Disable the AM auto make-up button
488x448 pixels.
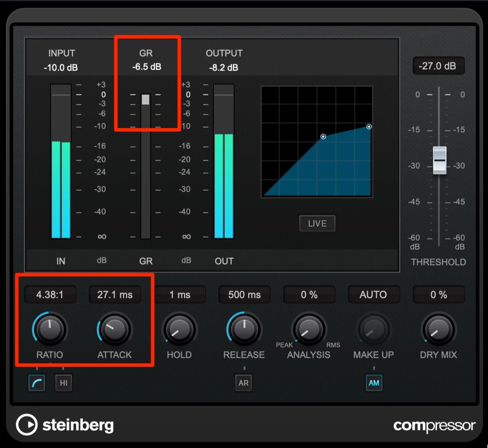click(374, 383)
